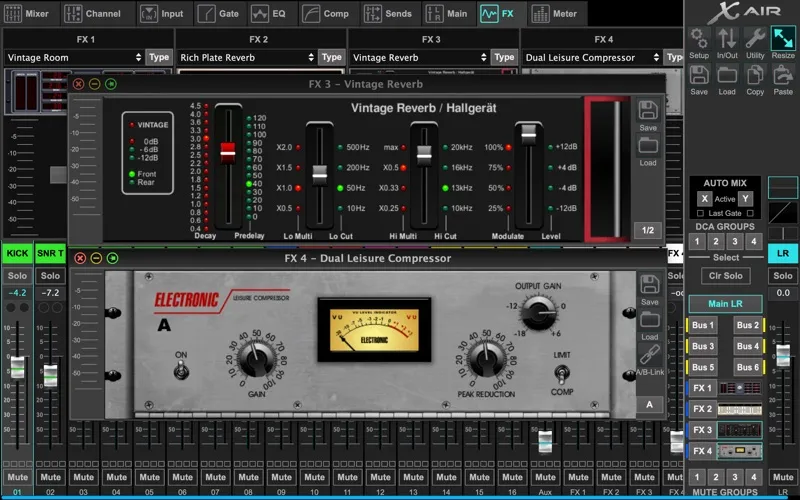Open the FX 4 Dual Leisure Compressor dropdown
Screen dimensions: 800x500
(x=592, y=58)
